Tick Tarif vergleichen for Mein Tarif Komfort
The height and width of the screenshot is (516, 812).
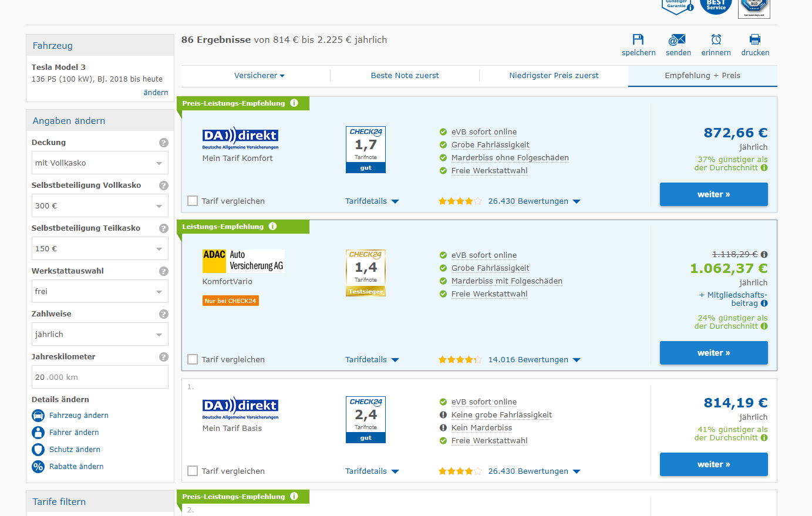pyautogui.click(x=193, y=201)
